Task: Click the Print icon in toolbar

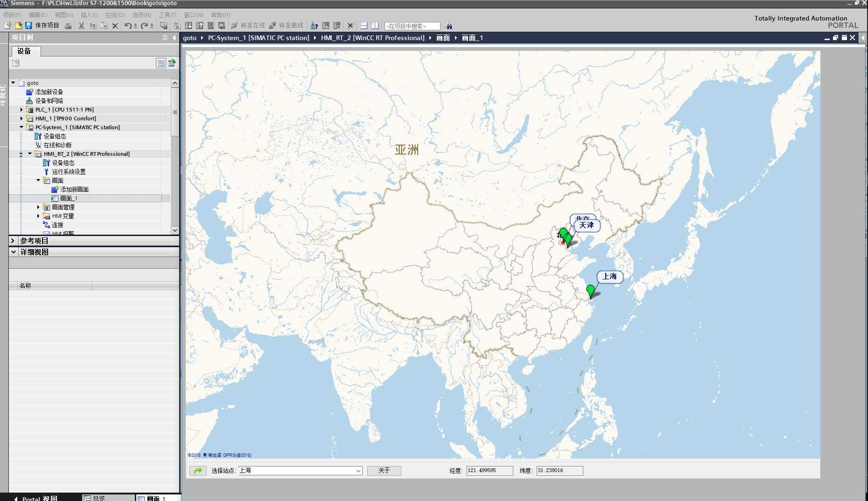Action: 68,26
